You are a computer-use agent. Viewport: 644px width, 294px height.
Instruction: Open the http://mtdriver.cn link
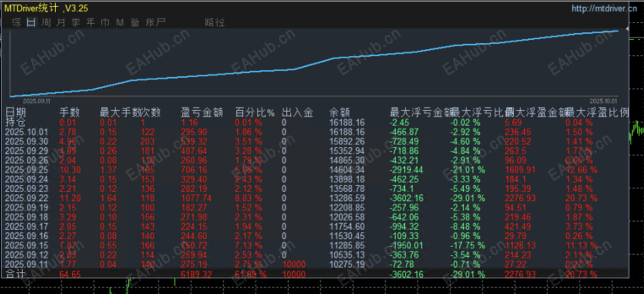coord(604,8)
